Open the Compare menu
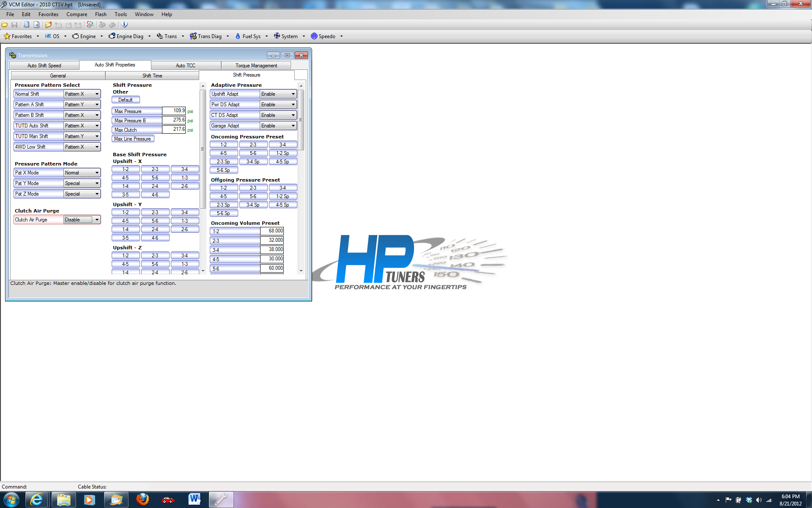The width and height of the screenshot is (812, 508). [x=77, y=14]
